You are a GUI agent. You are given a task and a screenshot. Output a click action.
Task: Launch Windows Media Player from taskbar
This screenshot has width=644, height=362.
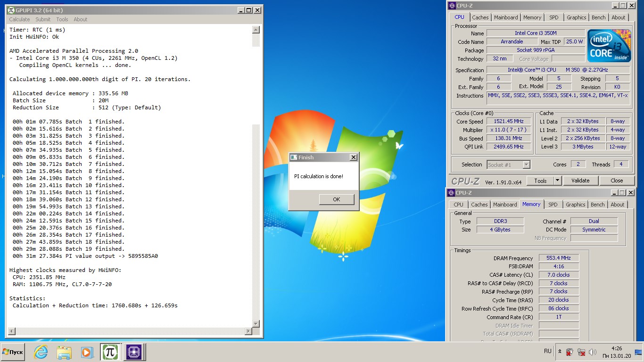coord(86,352)
